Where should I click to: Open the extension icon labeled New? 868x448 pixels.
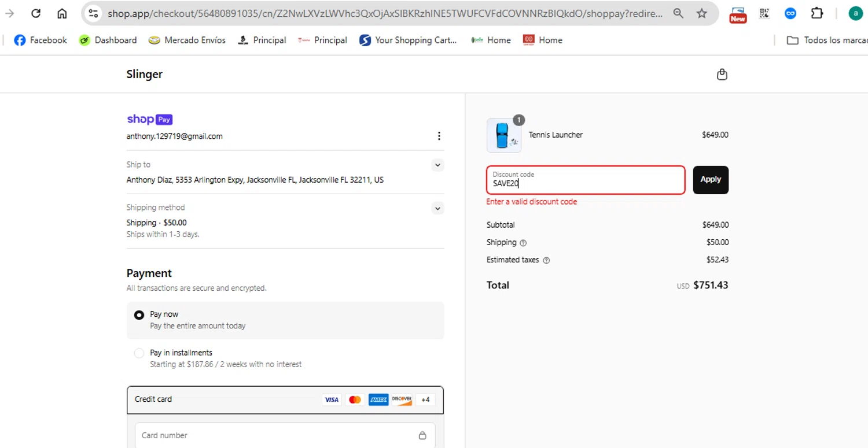point(738,14)
